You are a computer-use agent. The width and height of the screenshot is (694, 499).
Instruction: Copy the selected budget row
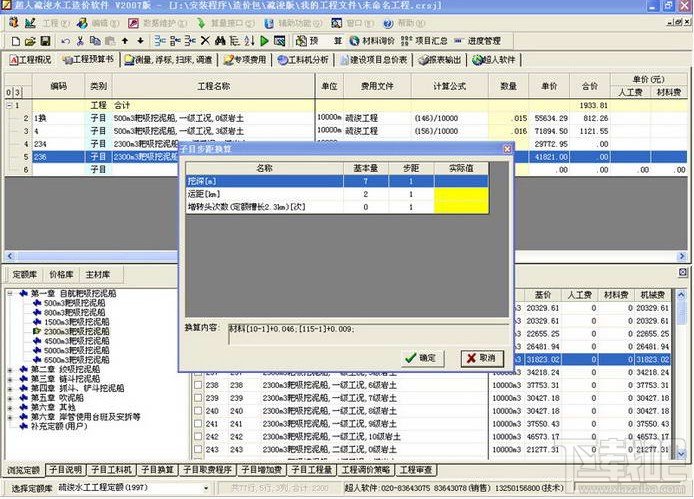tap(95, 41)
